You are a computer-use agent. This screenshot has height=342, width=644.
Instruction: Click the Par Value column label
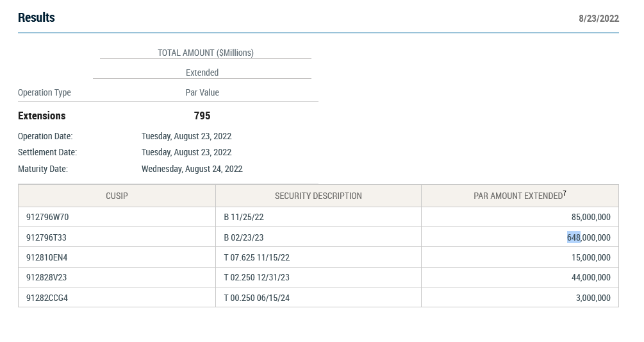202,92
